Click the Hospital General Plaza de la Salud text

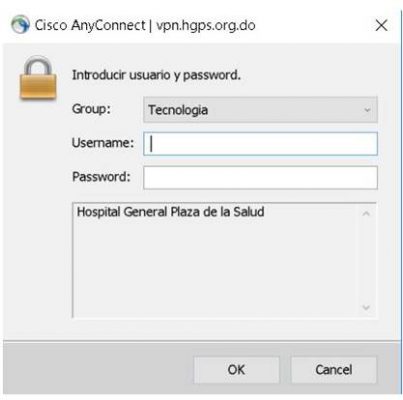pyautogui.click(x=171, y=212)
